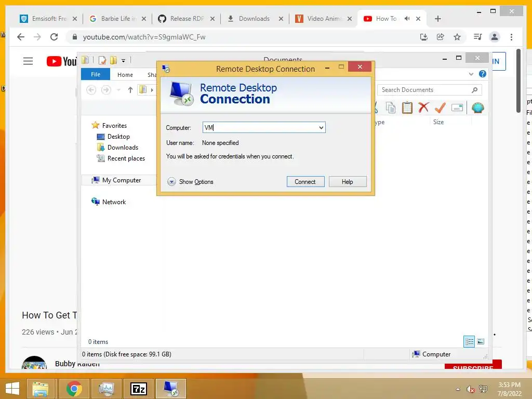Screen dimensions: 532x399
Task: Click the search magnifier icon in Documents
Action: click(x=475, y=90)
